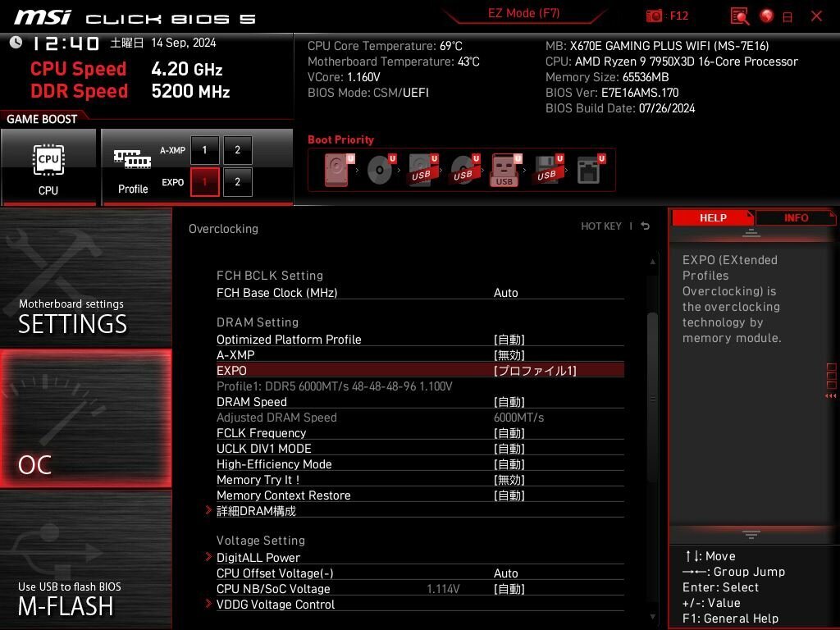Open the SETTINGS motherboard settings menu
840x630 pixels.
(85, 277)
